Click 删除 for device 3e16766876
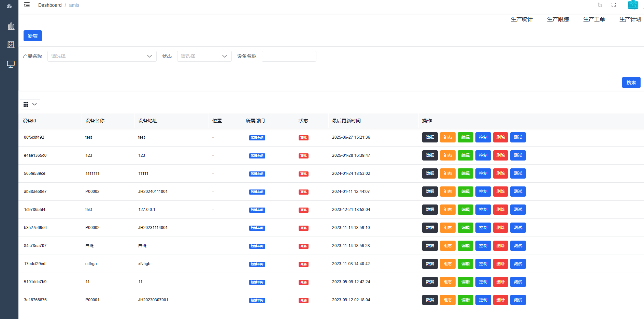644x319 pixels. (x=501, y=300)
